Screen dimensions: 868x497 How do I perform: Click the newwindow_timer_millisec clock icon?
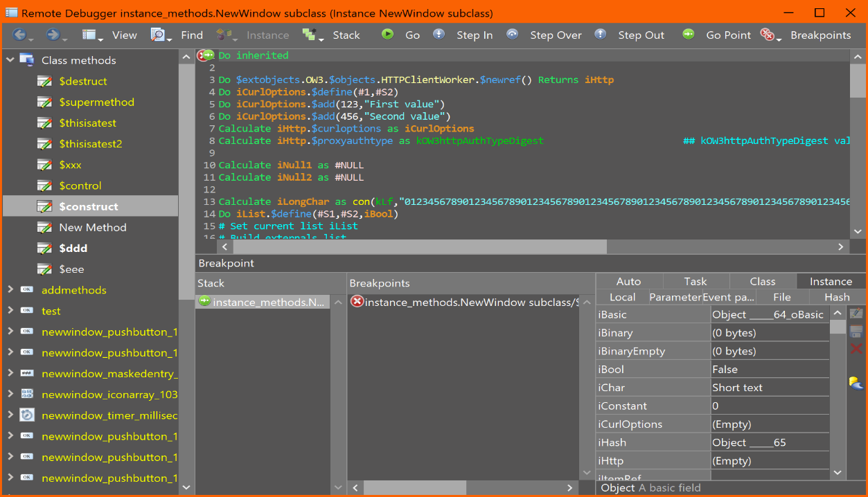(27, 415)
